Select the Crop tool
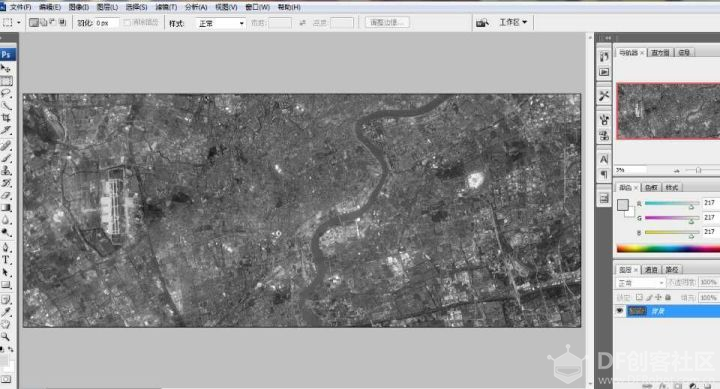The height and width of the screenshot is (389, 720). coord(6,118)
